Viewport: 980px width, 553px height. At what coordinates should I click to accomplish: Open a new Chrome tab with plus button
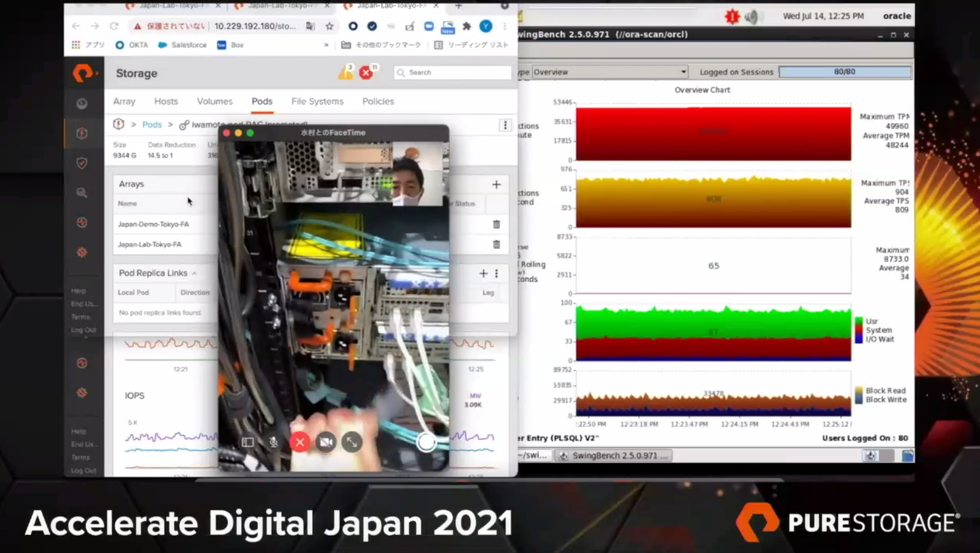click(x=458, y=6)
